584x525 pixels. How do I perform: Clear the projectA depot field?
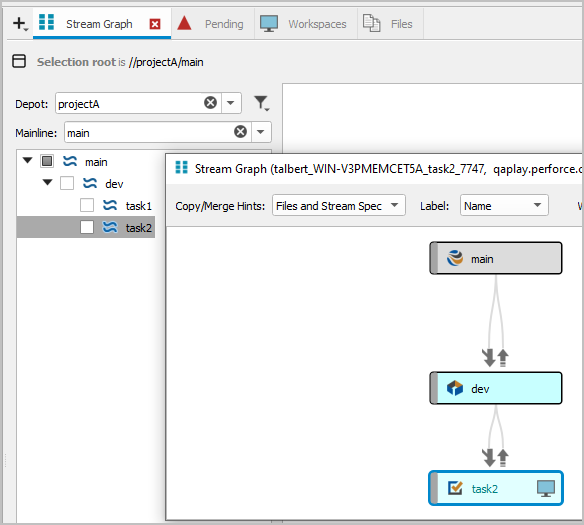click(x=210, y=102)
